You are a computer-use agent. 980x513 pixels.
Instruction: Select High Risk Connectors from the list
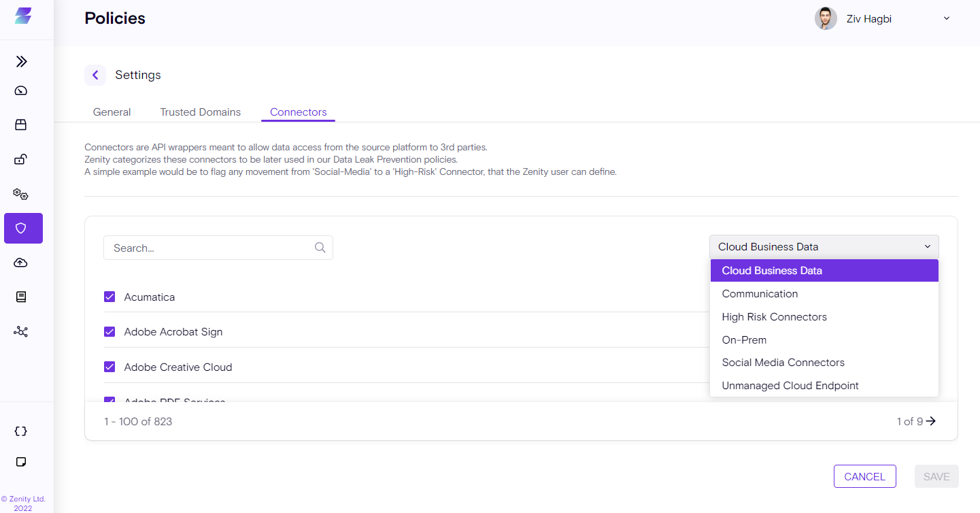(x=774, y=317)
